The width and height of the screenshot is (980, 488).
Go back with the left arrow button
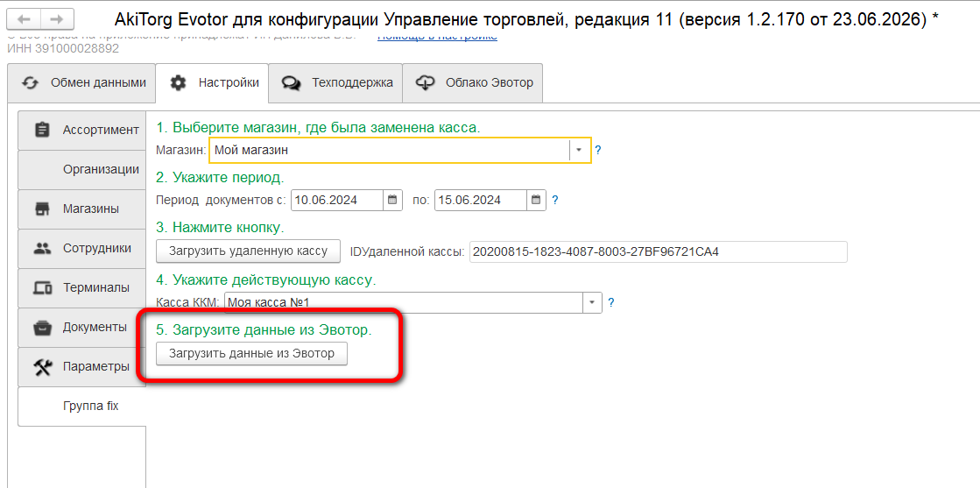(25, 19)
